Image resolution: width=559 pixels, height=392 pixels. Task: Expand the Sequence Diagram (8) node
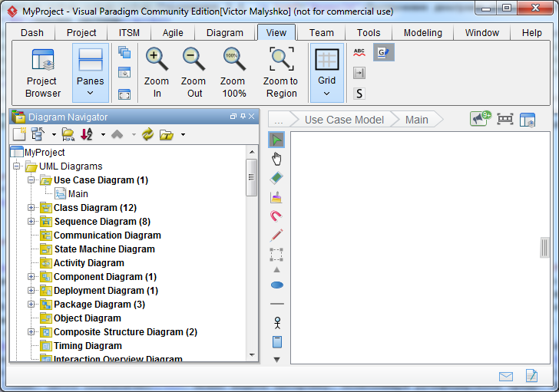click(x=31, y=221)
